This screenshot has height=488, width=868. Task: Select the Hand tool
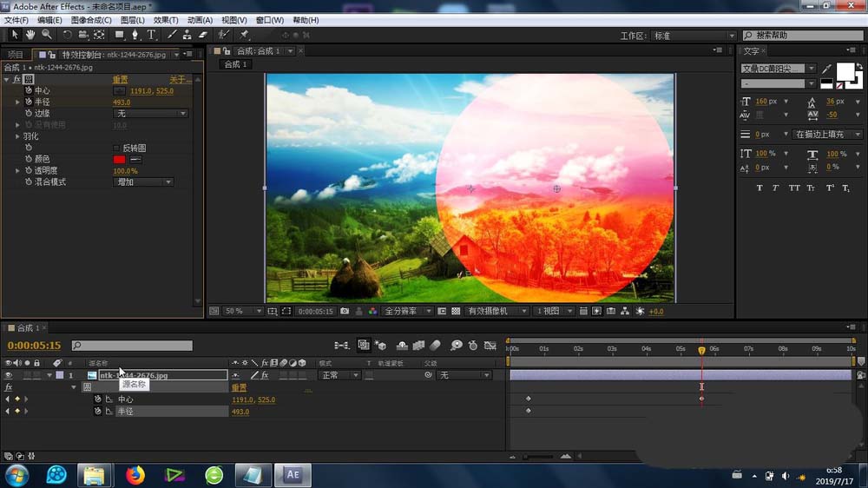[x=30, y=35]
